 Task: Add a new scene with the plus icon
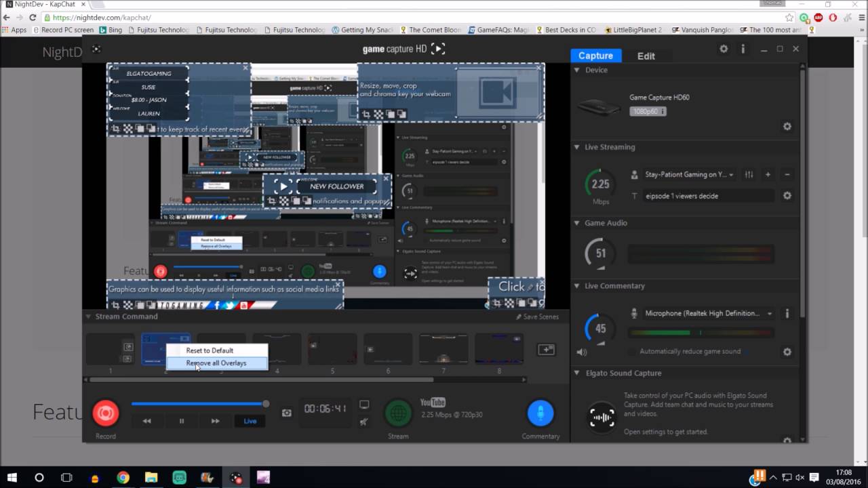click(x=546, y=350)
